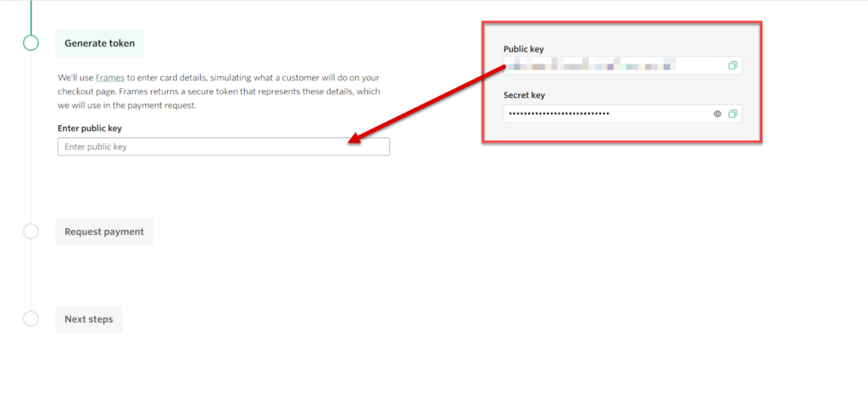This screenshot has width=868, height=415.
Task: Expand the Request payment section
Action: click(x=104, y=231)
